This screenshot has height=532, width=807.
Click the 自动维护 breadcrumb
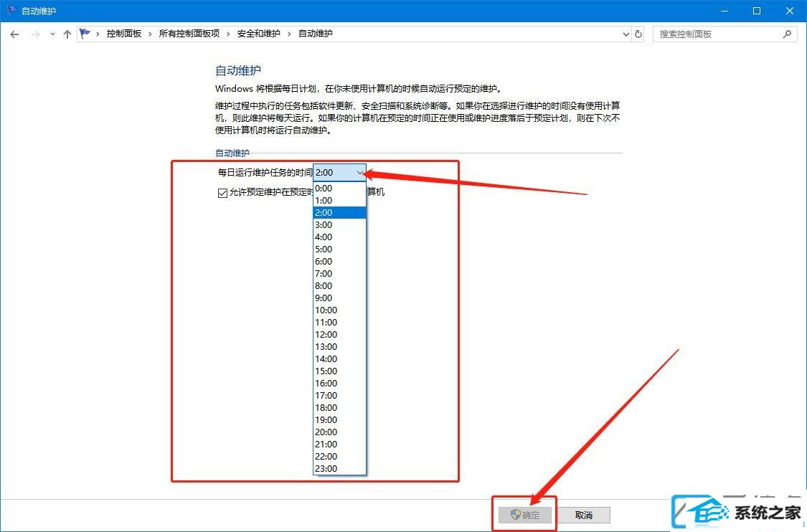pyautogui.click(x=316, y=34)
